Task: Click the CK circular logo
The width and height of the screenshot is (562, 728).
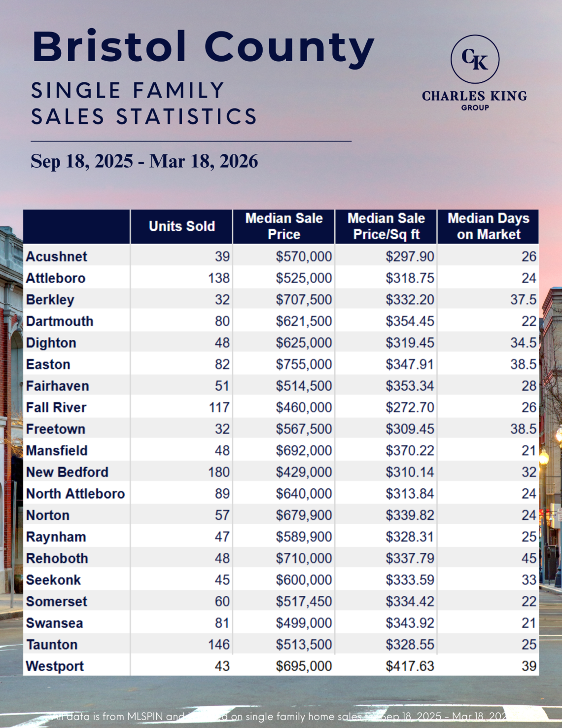Action: click(x=475, y=59)
